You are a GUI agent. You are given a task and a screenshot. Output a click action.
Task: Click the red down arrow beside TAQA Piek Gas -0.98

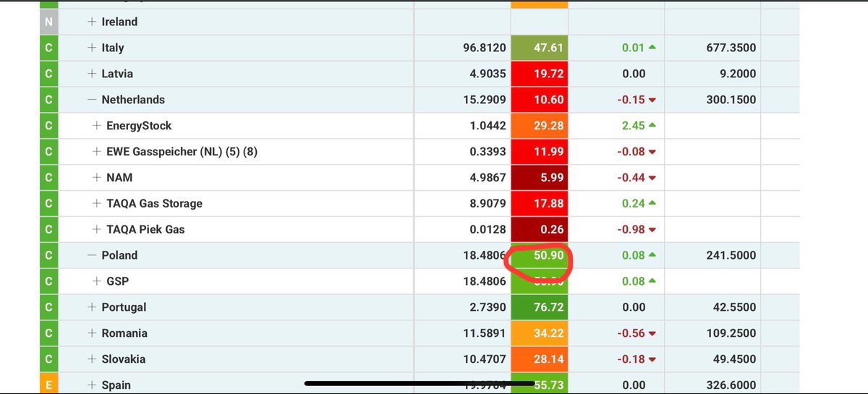[x=652, y=230]
